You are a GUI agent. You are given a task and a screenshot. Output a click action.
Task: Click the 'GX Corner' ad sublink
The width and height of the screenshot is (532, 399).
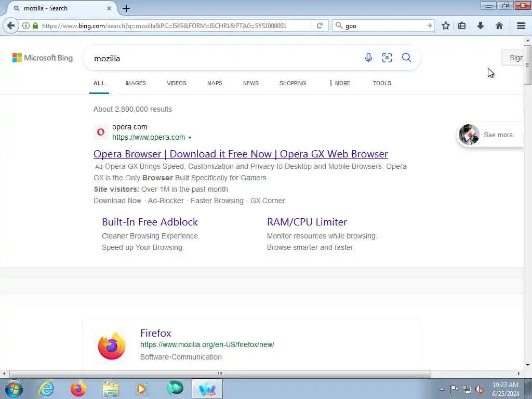click(268, 201)
